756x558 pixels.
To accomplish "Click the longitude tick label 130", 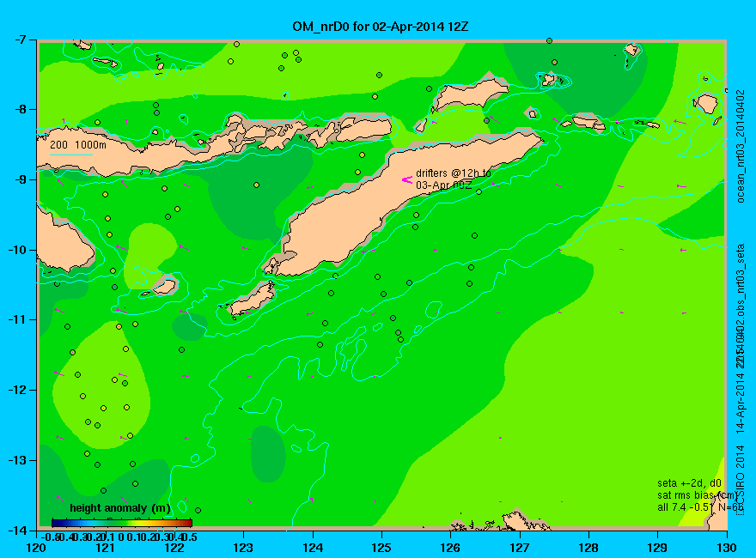I will [727, 548].
